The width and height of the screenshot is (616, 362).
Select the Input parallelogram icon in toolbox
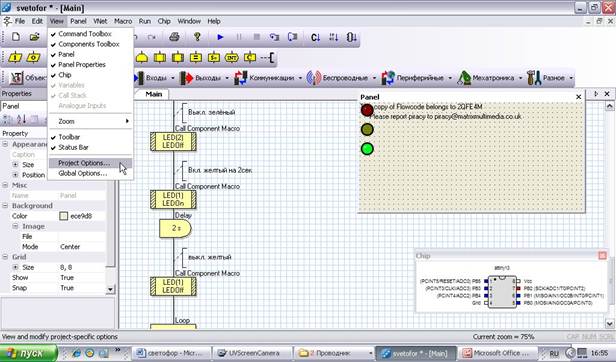pos(15,58)
